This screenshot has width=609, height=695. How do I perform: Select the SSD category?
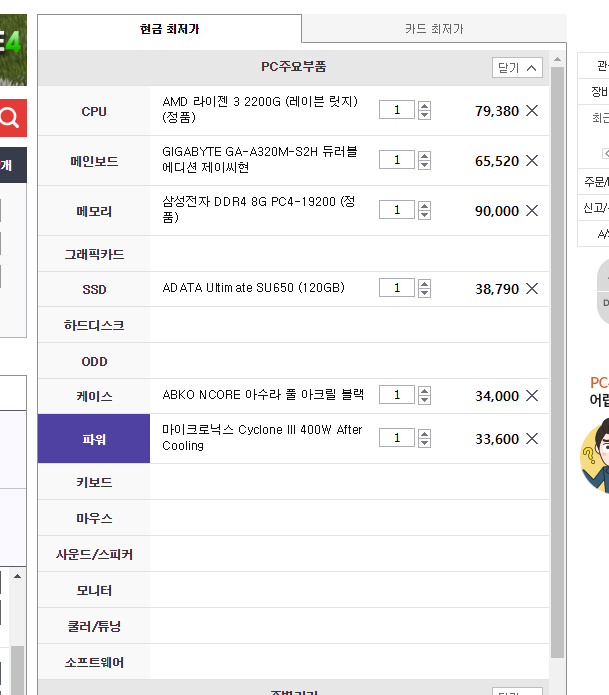click(94, 289)
